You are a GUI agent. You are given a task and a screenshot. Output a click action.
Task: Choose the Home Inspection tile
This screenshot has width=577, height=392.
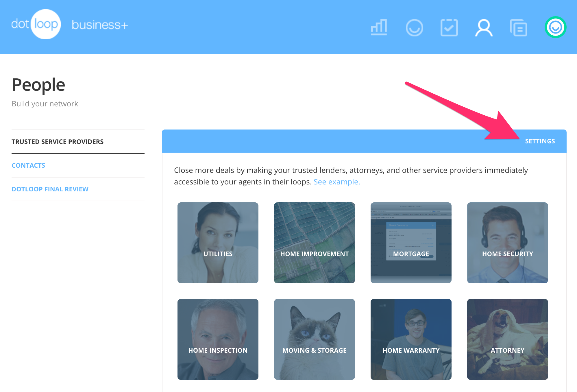click(218, 339)
